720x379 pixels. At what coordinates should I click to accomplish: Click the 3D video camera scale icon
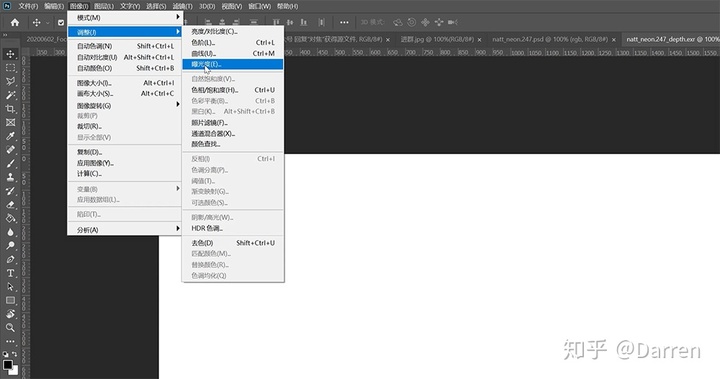click(x=453, y=22)
